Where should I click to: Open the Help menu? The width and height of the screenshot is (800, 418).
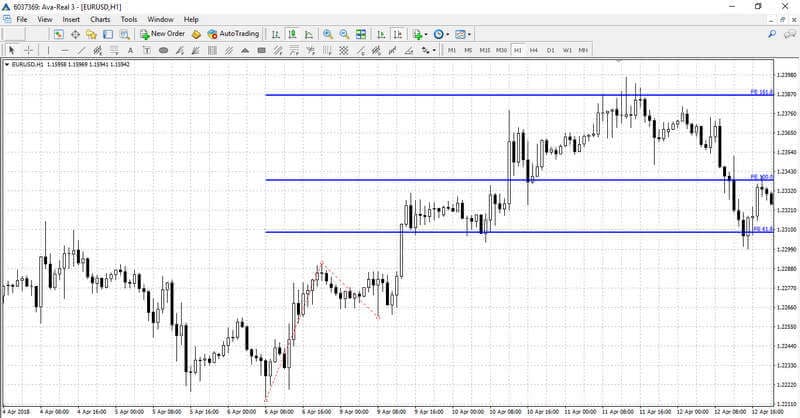[191, 19]
